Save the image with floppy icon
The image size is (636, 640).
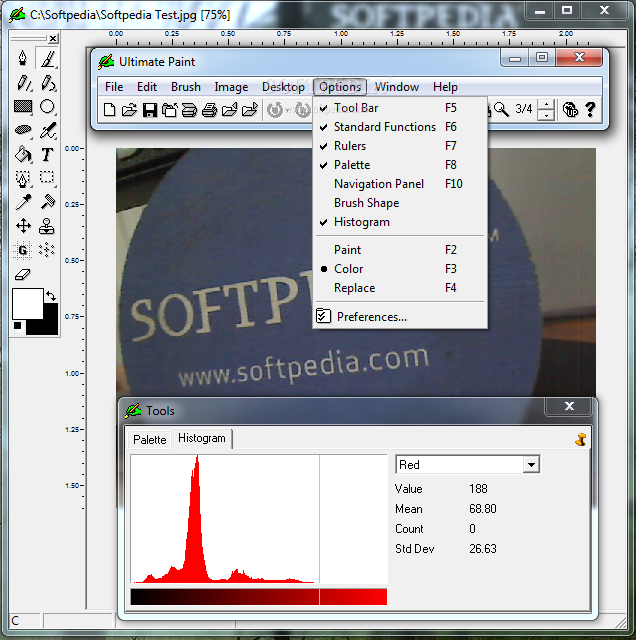[x=150, y=110]
